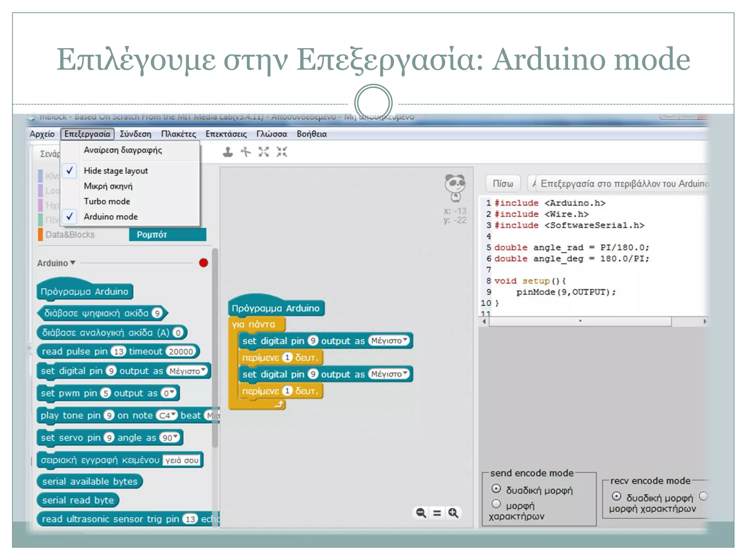Click pwm pin 5 number field
This screenshot has width=747, height=560.
pyautogui.click(x=106, y=393)
